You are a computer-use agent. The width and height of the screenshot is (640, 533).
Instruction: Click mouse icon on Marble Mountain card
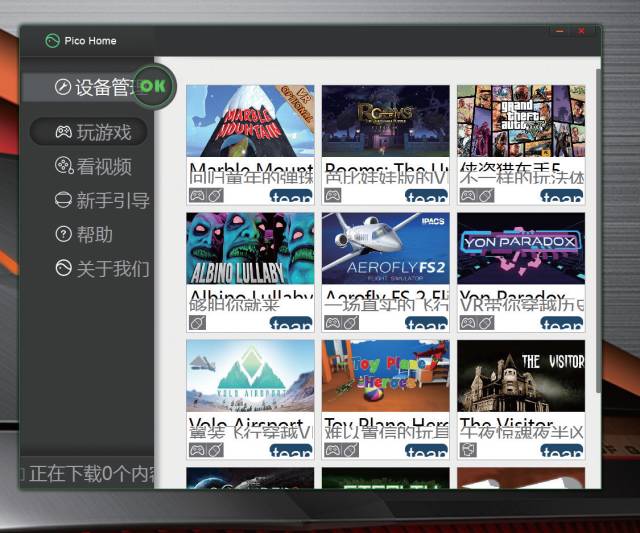point(215,196)
